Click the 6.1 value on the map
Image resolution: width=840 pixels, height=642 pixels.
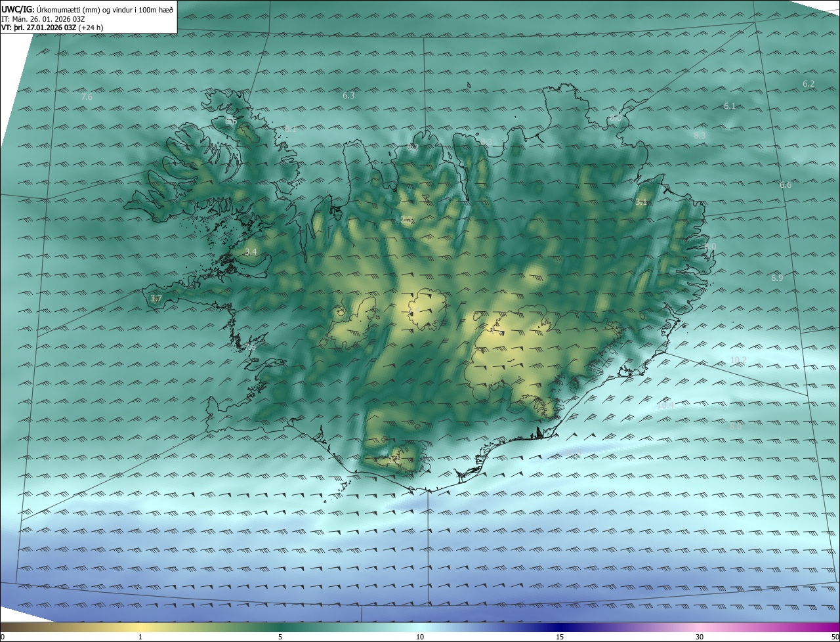click(x=730, y=106)
